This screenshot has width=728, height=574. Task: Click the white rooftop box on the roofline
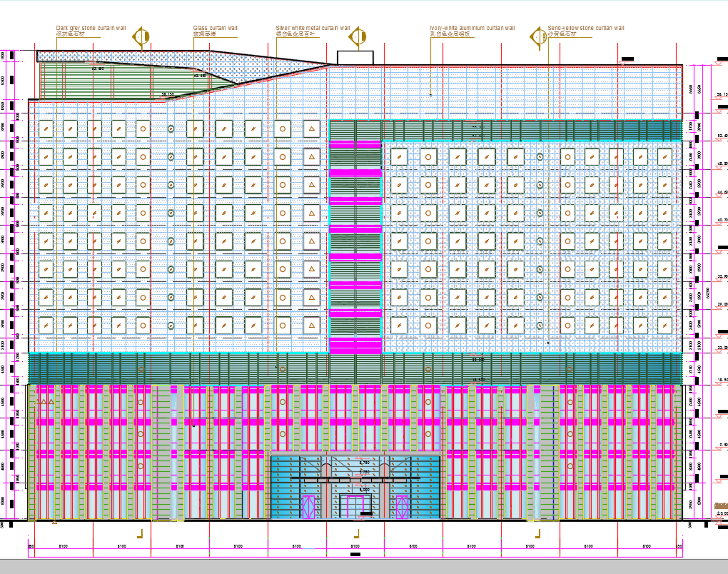pyautogui.click(x=355, y=58)
